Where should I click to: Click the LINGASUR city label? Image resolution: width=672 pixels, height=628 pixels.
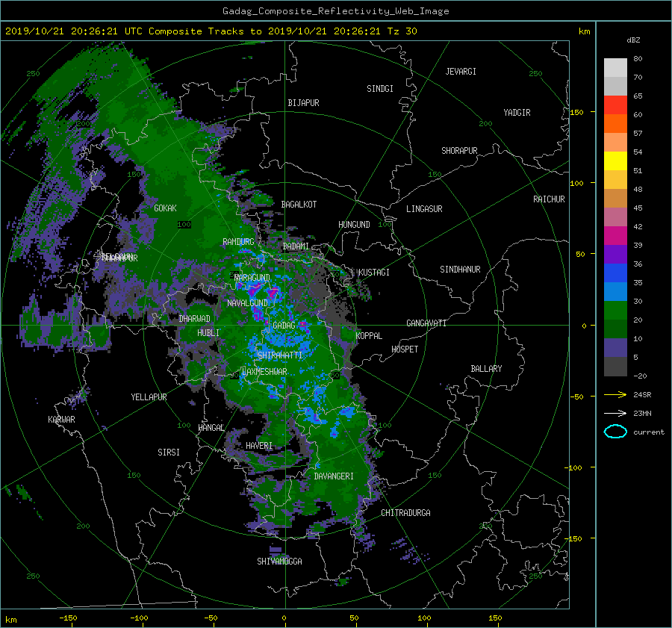tap(424, 209)
